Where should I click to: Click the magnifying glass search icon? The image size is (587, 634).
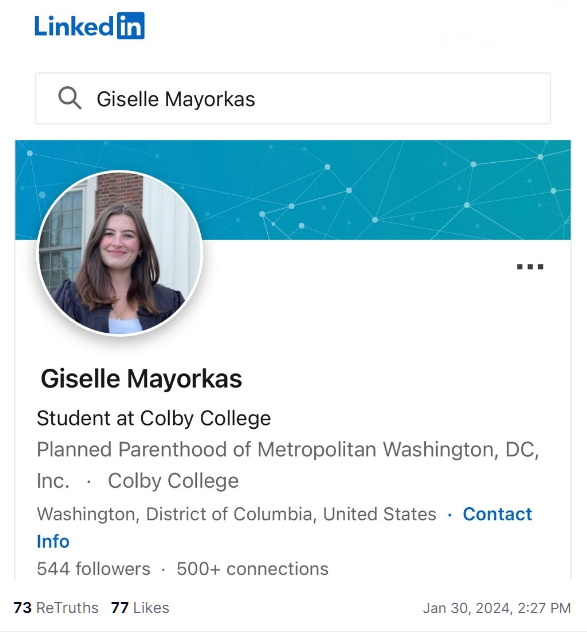coord(70,98)
